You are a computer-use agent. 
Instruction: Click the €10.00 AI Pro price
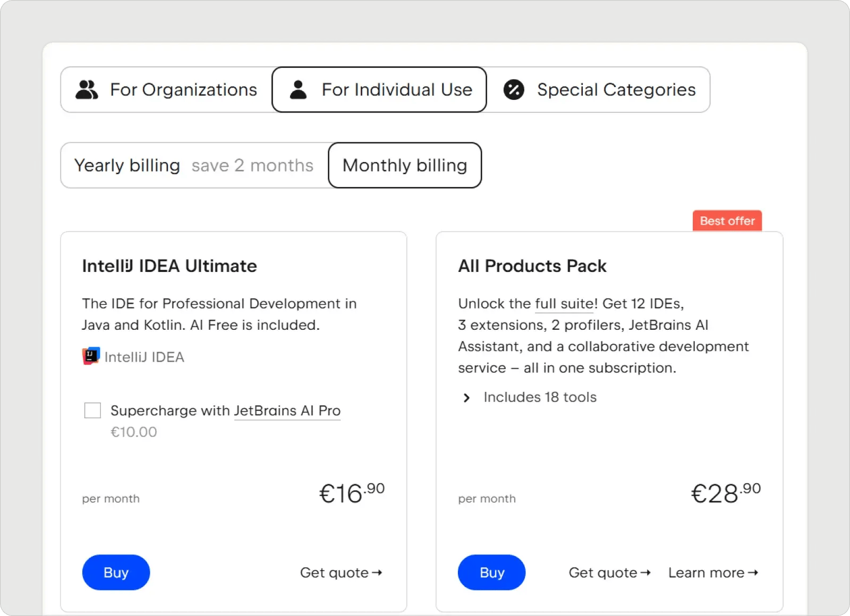[134, 432]
